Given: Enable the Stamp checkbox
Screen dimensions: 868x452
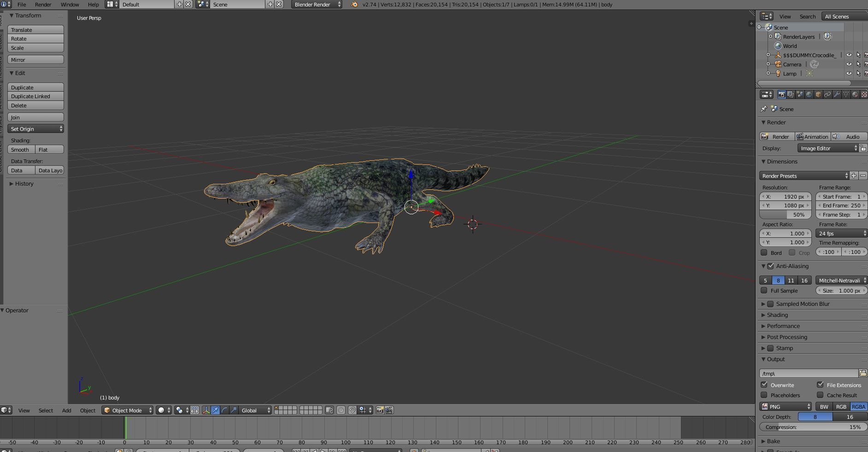Looking at the screenshot, I should 770,348.
